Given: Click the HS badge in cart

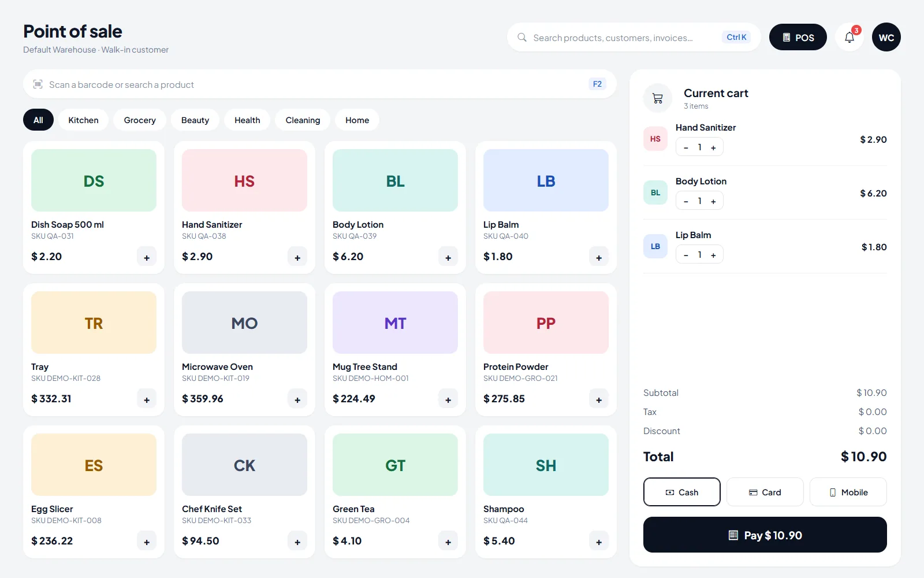Looking at the screenshot, I should [x=655, y=139].
